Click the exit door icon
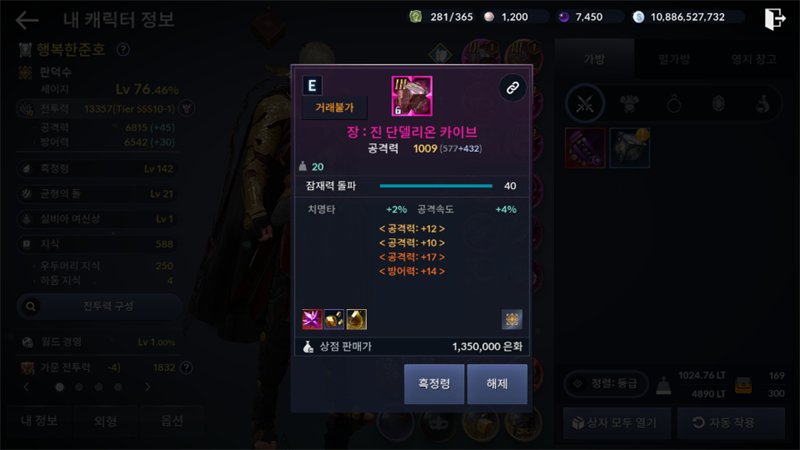800x450 pixels. [x=774, y=19]
